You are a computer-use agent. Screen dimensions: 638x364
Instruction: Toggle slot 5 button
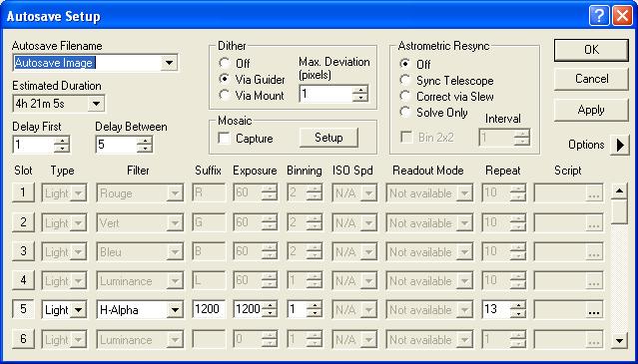pos(23,309)
